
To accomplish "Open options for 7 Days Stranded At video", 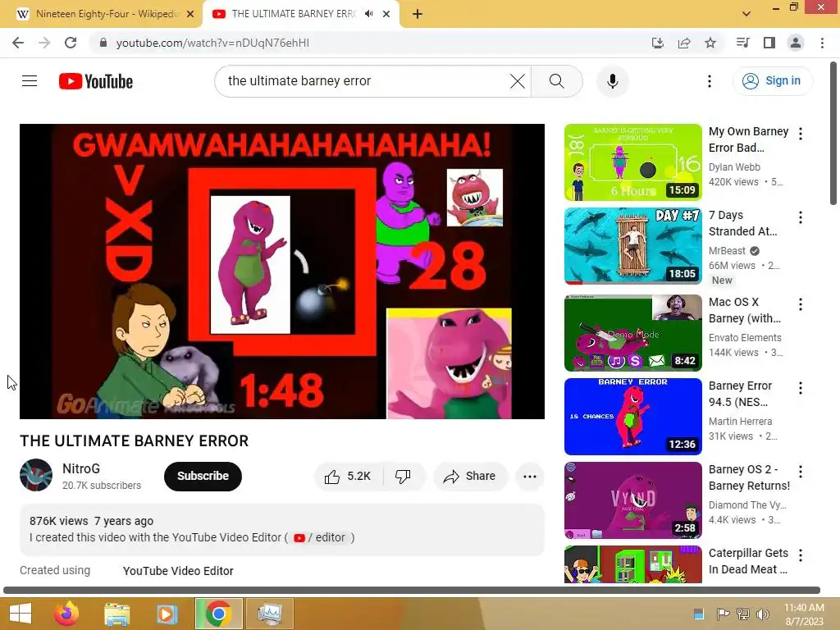I will [801, 217].
